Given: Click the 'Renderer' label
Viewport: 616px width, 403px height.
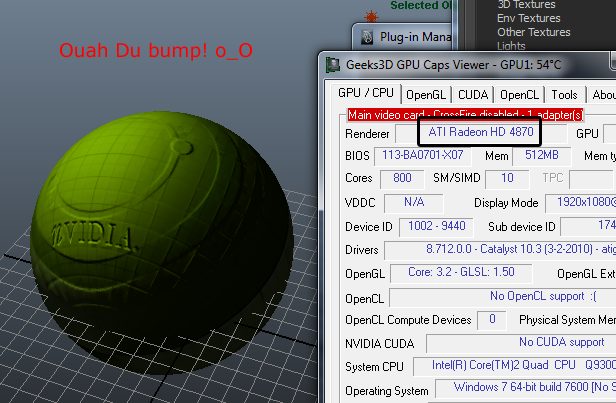Looking at the screenshot, I should 367,134.
